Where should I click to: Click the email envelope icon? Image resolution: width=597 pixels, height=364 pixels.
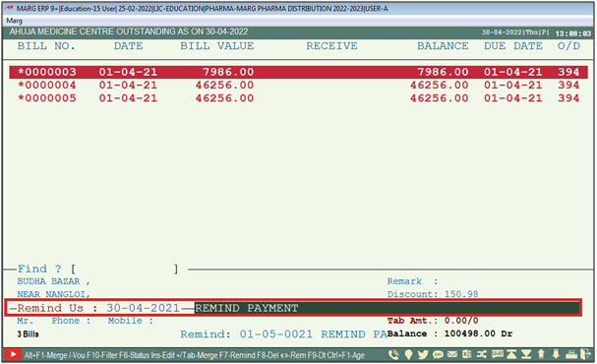(x=452, y=354)
